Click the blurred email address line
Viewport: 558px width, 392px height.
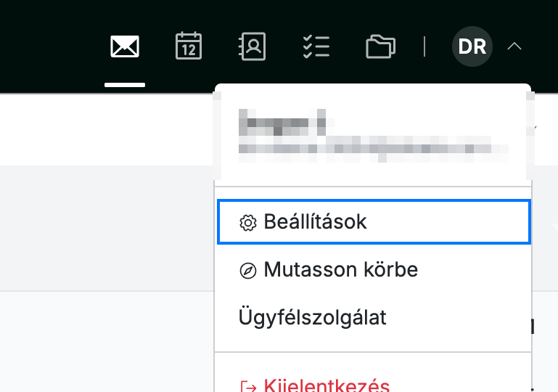click(373, 149)
